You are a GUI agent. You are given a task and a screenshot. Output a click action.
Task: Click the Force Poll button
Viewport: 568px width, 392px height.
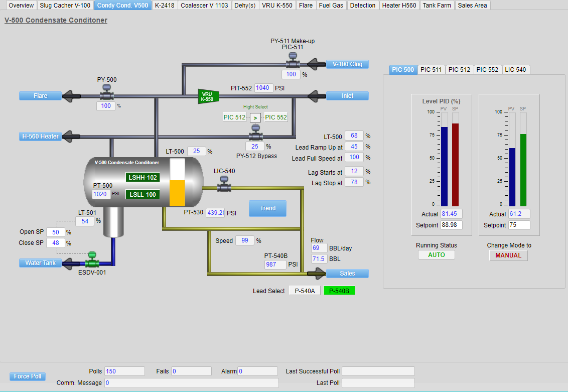(x=28, y=376)
